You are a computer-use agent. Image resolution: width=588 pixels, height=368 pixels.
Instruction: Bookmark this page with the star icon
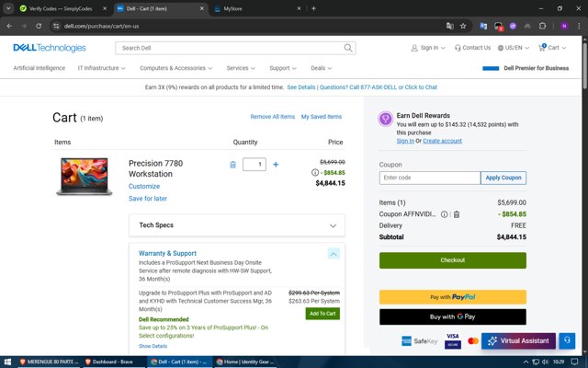(x=463, y=26)
